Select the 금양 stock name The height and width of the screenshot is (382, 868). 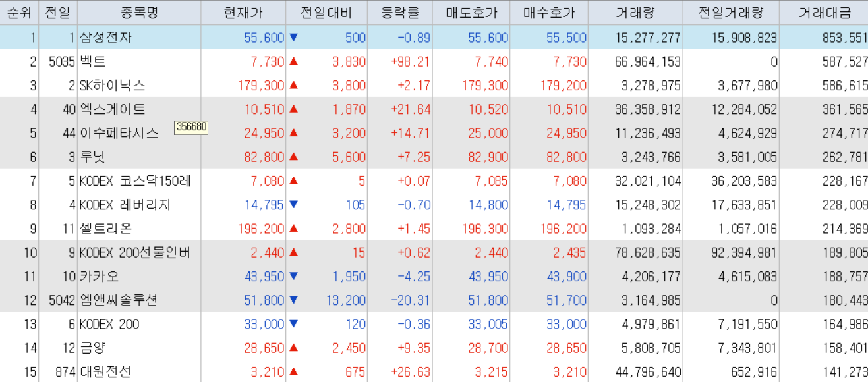point(92,348)
